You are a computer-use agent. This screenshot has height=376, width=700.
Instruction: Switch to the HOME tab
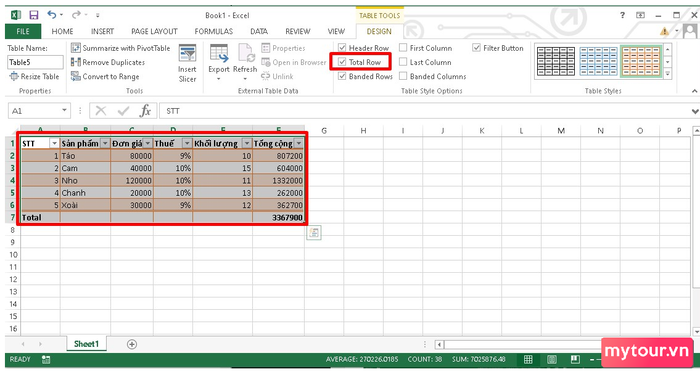tap(62, 31)
